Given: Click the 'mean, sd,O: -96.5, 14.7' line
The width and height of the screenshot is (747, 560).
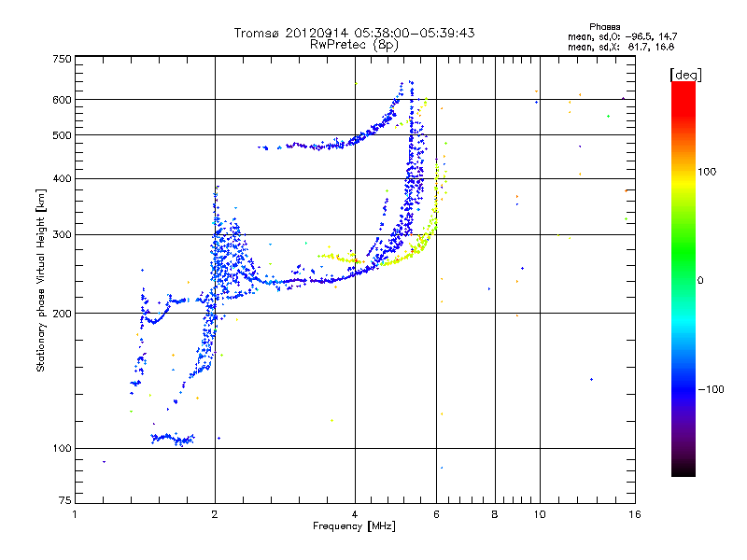Looking at the screenshot, I should pos(622,36).
